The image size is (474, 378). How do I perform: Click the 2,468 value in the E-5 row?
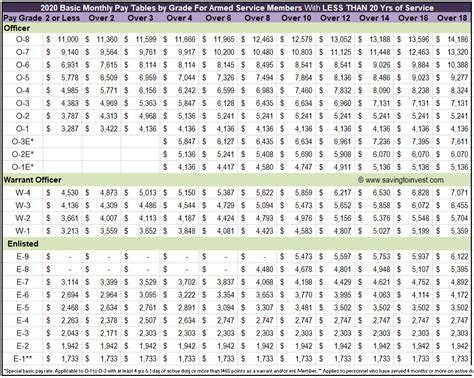pos(70,308)
